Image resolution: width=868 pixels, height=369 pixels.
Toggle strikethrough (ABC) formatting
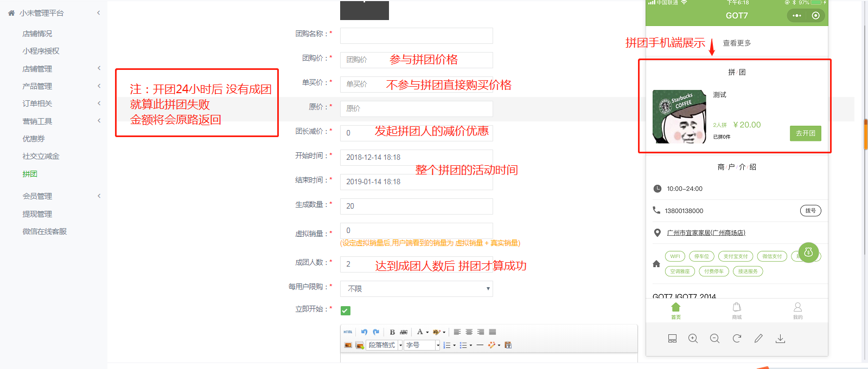404,332
